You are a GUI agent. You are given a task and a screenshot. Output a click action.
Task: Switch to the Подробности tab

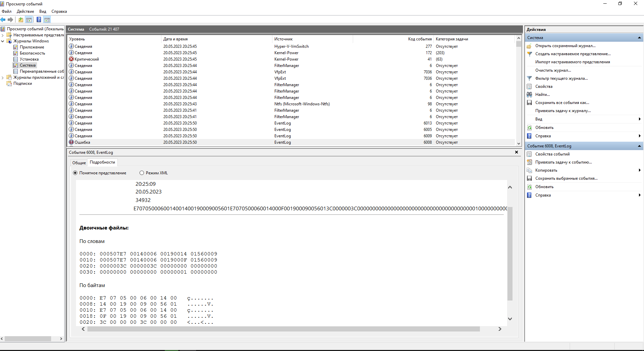102,162
